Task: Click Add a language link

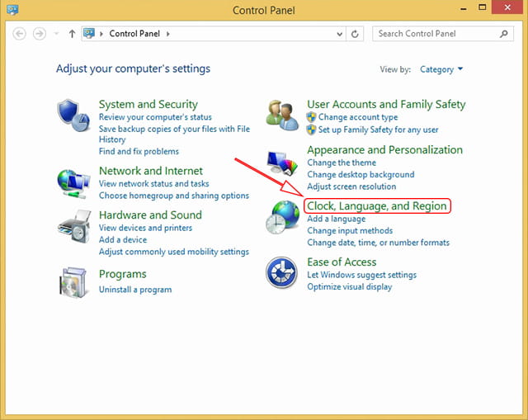Action: (x=336, y=219)
